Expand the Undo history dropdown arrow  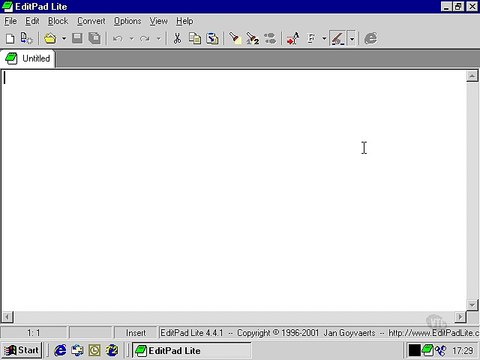pos(131,39)
